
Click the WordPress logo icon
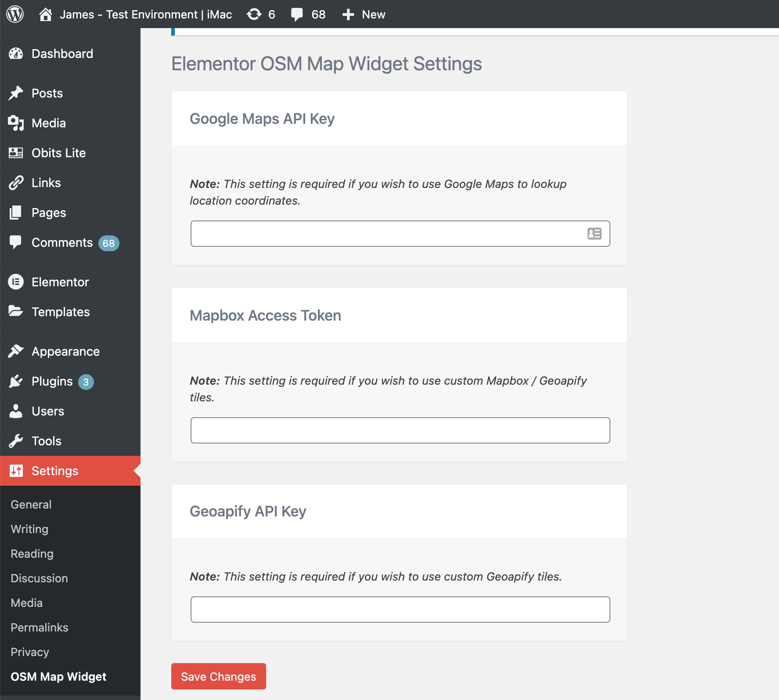coord(15,14)
